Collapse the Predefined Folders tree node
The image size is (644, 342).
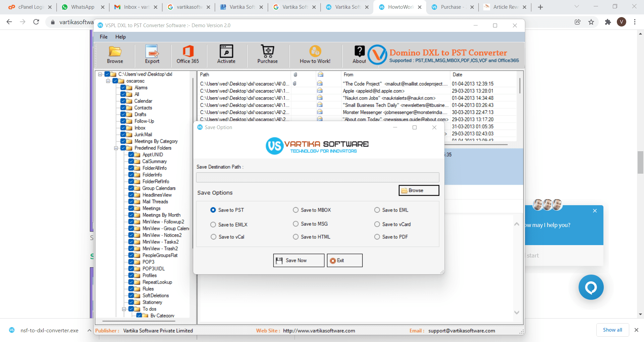pos(116,148)
